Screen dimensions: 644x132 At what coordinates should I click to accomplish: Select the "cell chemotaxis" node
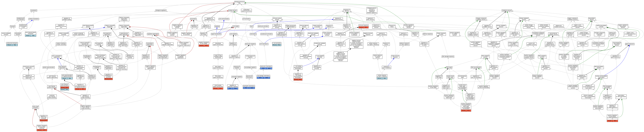click(x=264, y=44)
